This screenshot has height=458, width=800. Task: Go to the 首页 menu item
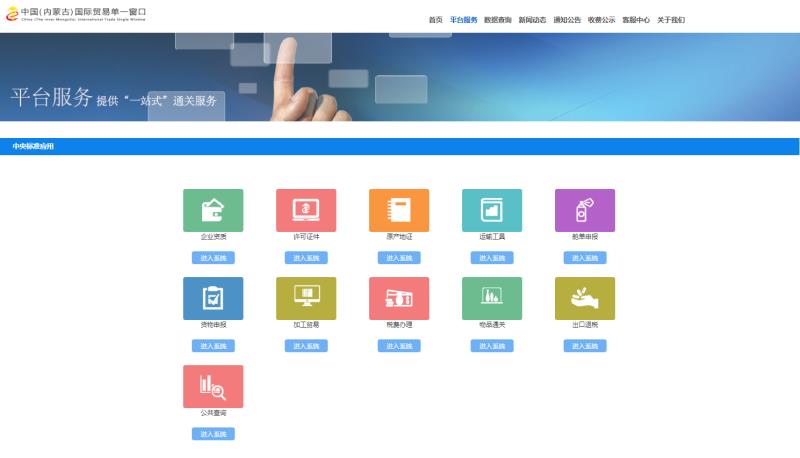435,20
